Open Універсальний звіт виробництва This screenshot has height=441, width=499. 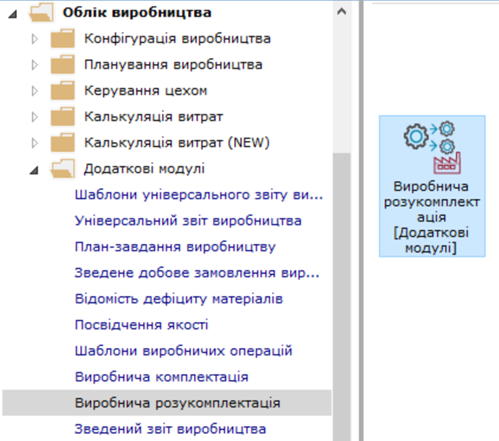pos(188,221)
